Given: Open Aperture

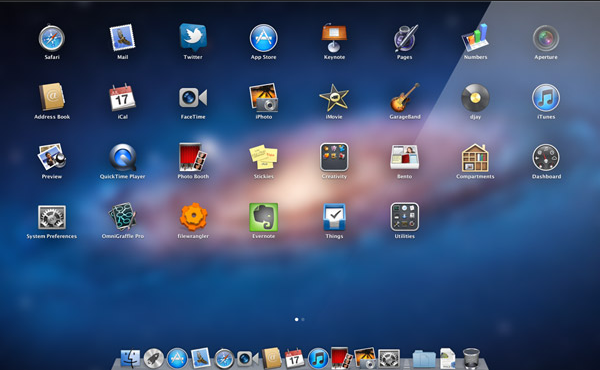Looking at the screenshot, I should 546,38.
